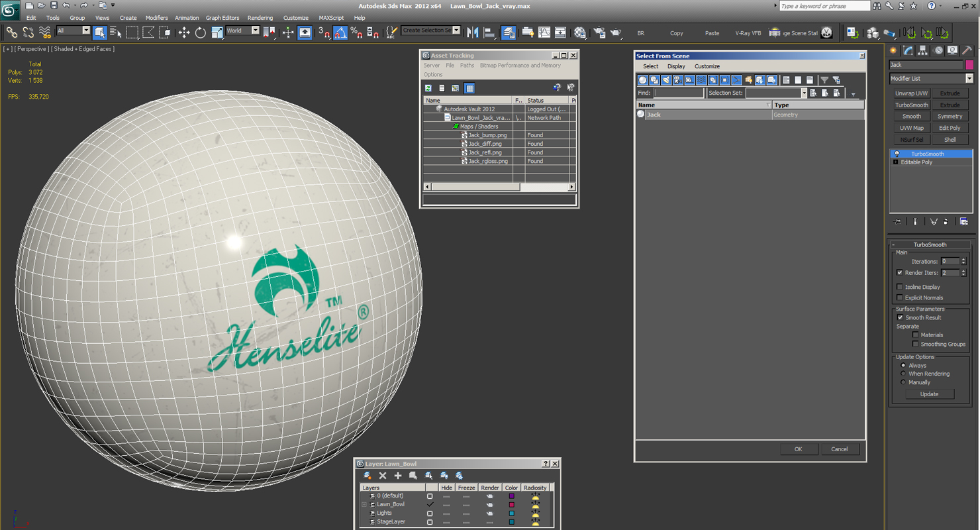Click Create New Layer icon in Layer window
The height and width of the screenshot is (530, 980).
pos(367,476)
